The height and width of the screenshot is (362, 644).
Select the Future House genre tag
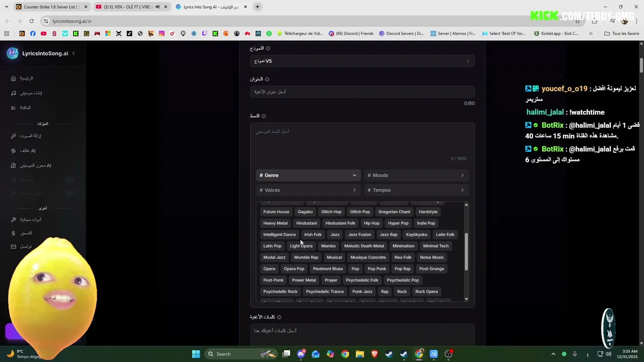point(276,212)
